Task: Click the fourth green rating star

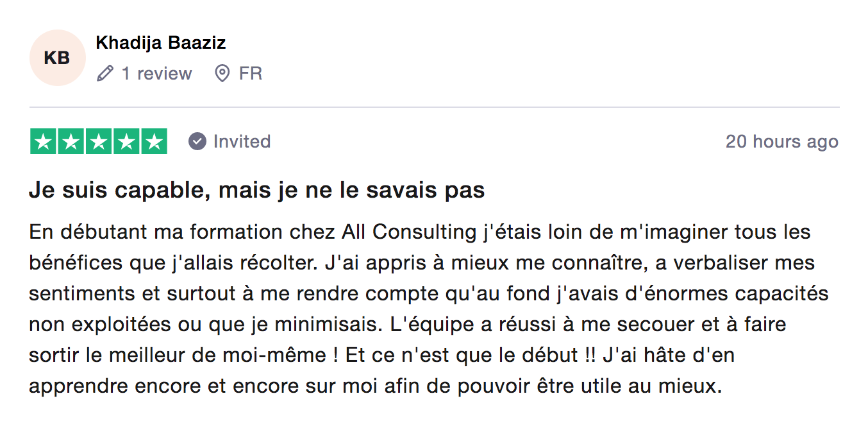Action: point(126,142)
